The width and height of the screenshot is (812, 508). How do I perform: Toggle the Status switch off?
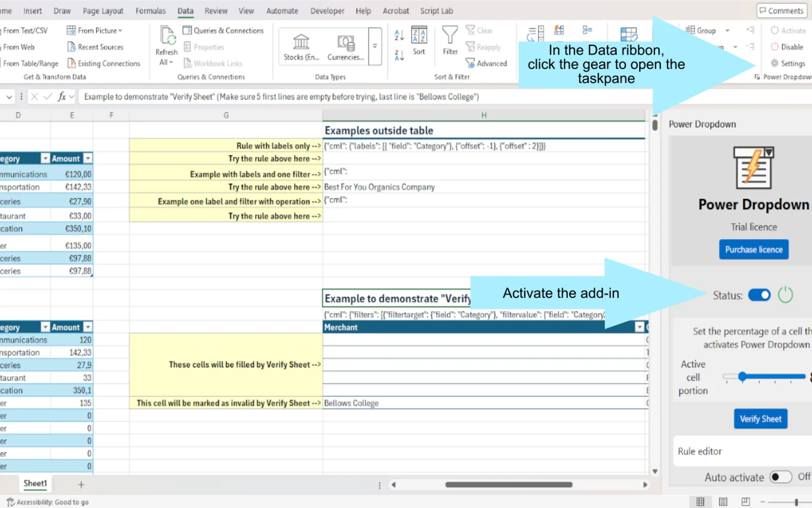[x=759, y=295]
